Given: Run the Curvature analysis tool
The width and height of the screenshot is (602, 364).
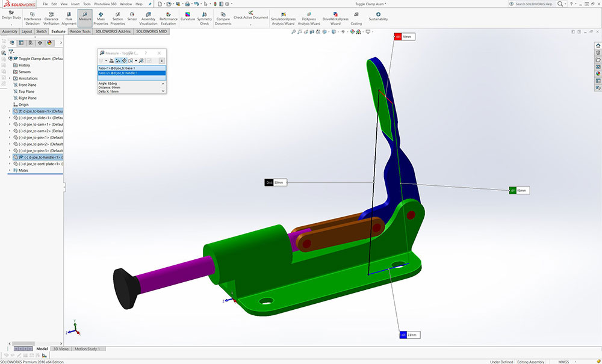Looking at the screenshot, I should point(188,16).
